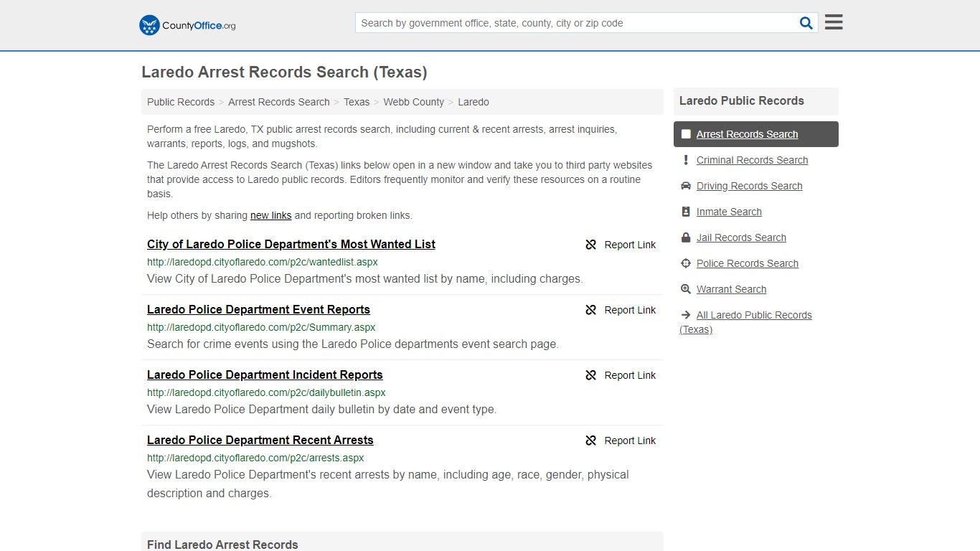Select Jail Records Search in sidebar
Screen dimensions: 980x551
(741, 237)
